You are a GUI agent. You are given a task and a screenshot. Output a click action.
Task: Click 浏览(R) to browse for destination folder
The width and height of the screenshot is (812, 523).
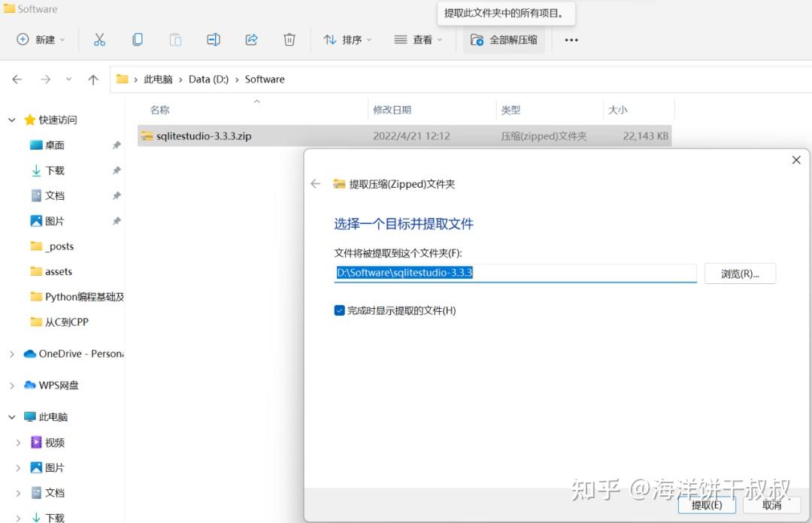coord(740,274)
